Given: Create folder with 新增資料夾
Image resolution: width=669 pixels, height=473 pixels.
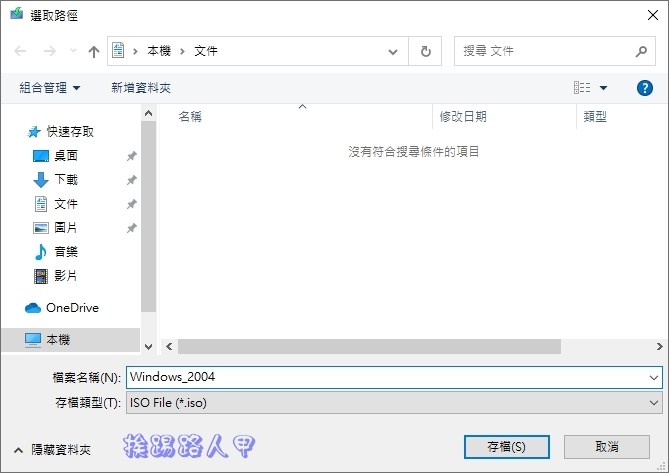Looking at the screenshot, I should click(x=141, y=88).
